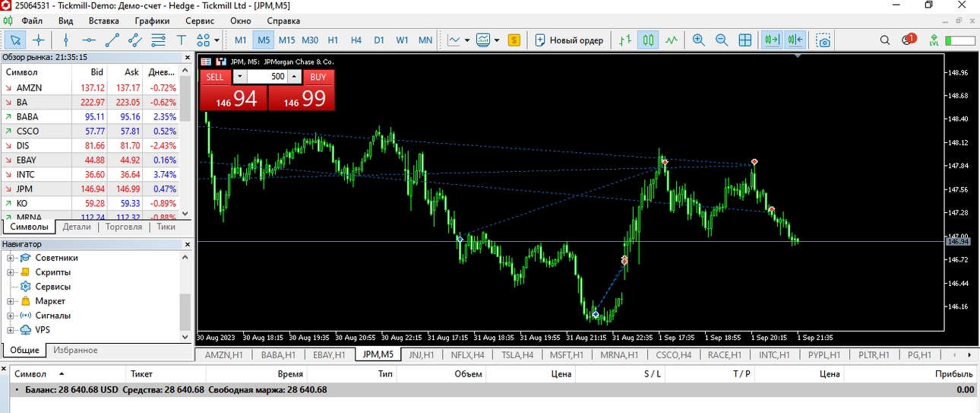Set timeframe to D1
This screenshot has height=413, width=980.
click(x=379, y=40)
